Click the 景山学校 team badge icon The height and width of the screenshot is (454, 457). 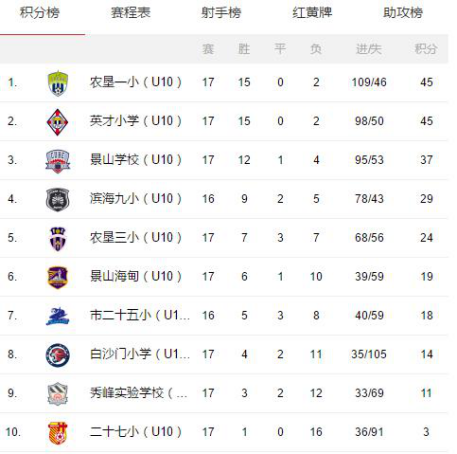click(x=58, y=161)
